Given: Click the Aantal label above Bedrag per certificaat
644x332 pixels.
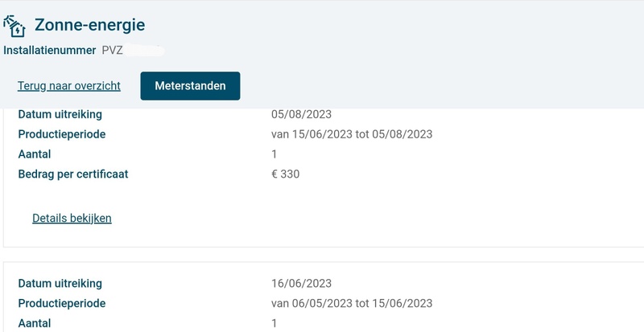Looking at the screenshot, I should point(35,154).
